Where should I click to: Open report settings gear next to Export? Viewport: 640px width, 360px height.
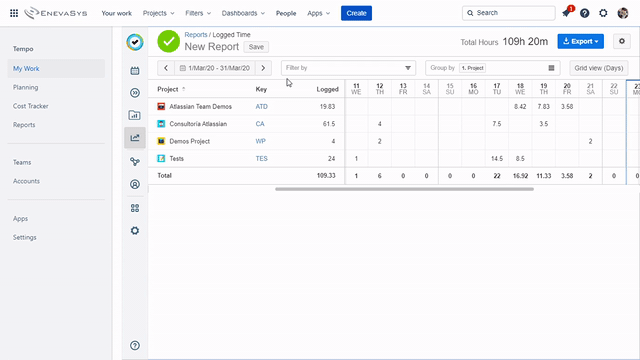pos(622,41)
